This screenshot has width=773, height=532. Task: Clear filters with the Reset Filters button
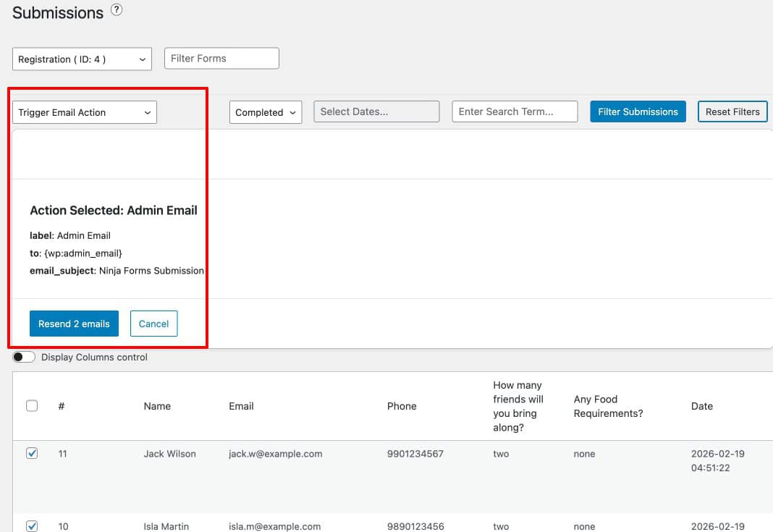click(732, 111)
